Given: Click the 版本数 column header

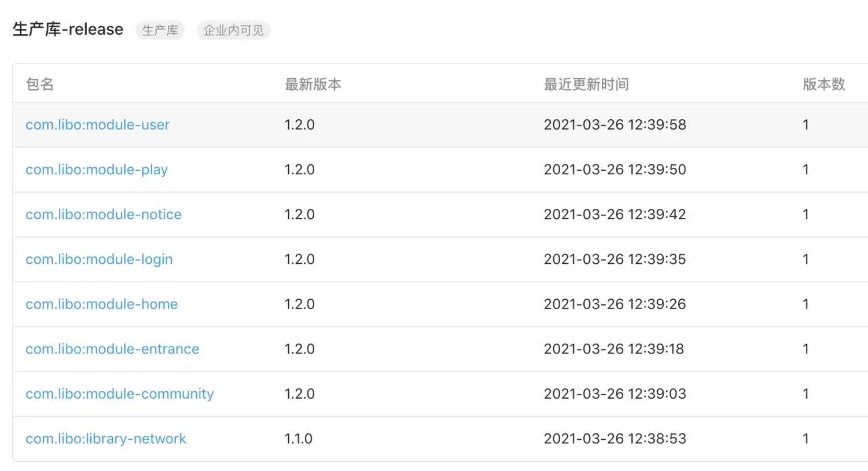Looking at the screenshot, I should tap(823, 84).
